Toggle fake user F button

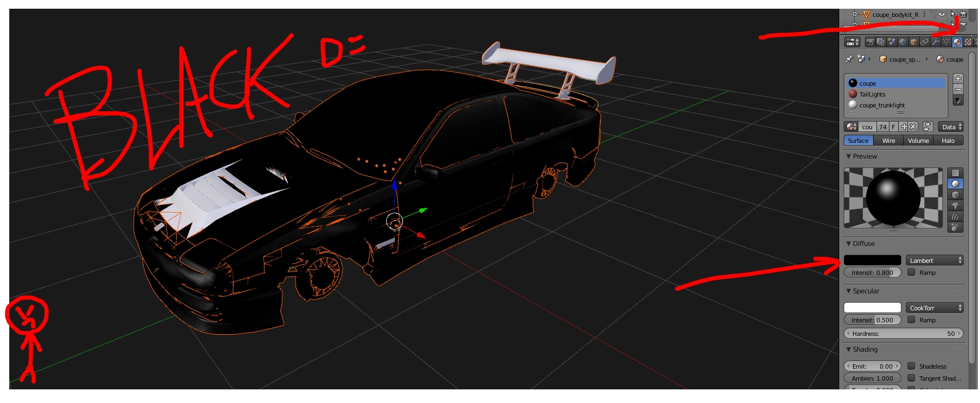[893, 127]
